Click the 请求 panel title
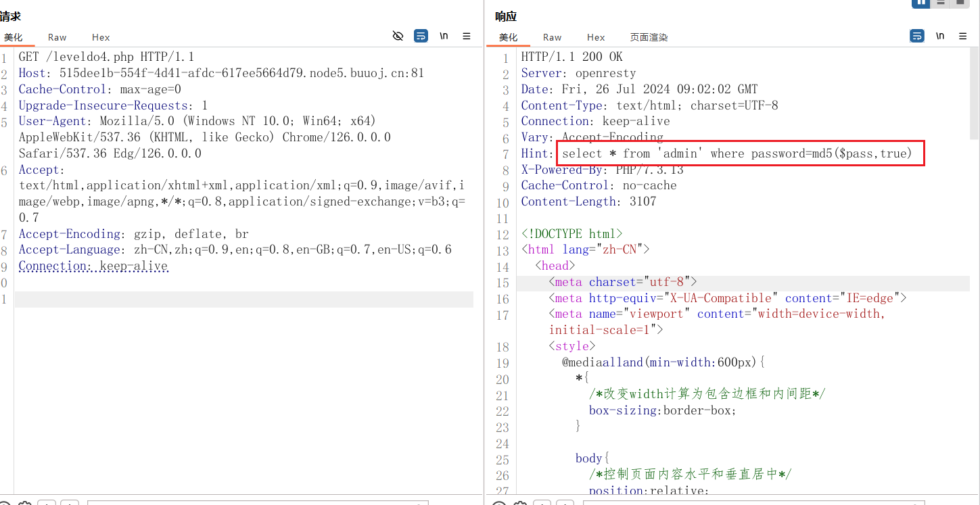Image resolution: width=980 pixels, height=505 pixels. point(10,16)
